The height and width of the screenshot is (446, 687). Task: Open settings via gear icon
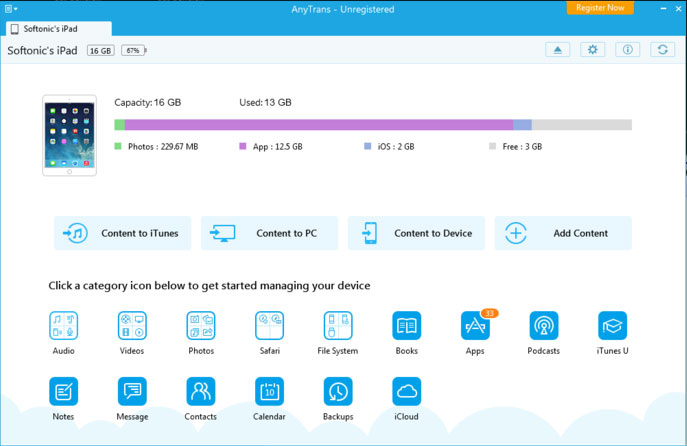[x=592, y=50]
